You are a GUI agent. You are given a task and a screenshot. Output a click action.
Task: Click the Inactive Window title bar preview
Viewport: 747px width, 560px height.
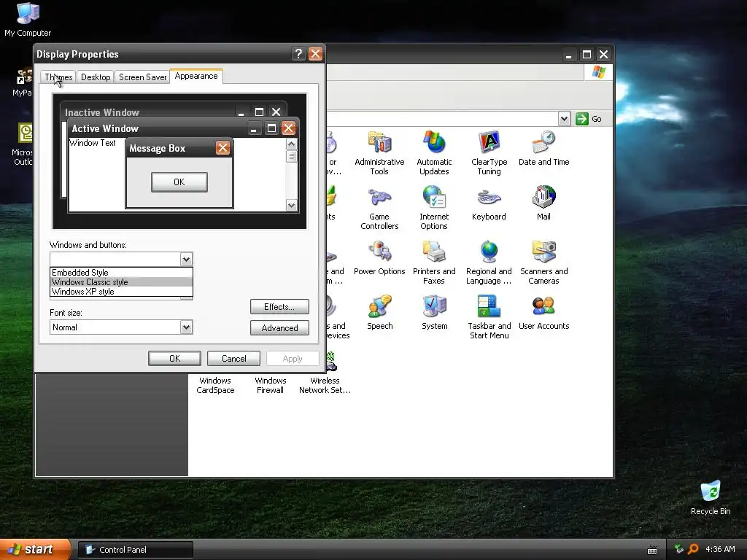[174, 112]
